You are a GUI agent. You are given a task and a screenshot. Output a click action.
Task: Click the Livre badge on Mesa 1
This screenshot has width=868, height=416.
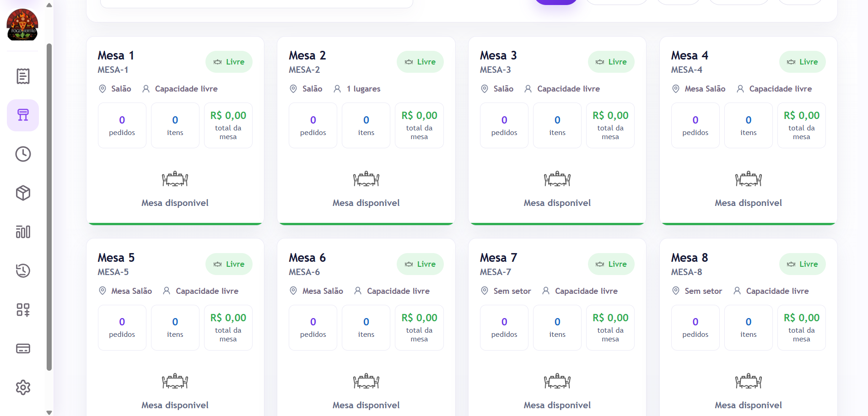coord(229,62)
